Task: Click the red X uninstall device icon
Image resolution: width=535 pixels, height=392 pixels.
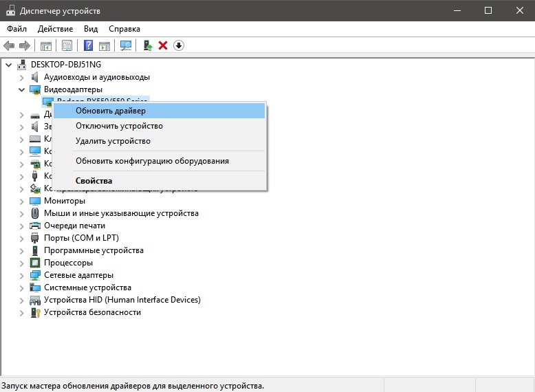Action: [x=163, y=45]
